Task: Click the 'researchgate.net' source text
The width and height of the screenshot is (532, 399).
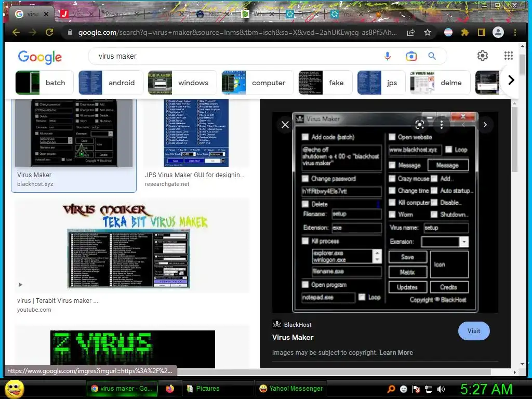Action: [x=167, y=184]
